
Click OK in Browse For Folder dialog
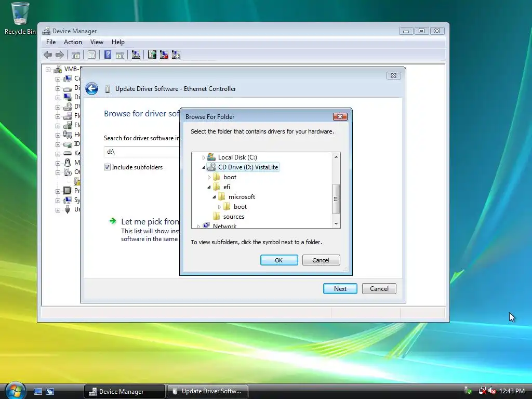tap(279, 260)
